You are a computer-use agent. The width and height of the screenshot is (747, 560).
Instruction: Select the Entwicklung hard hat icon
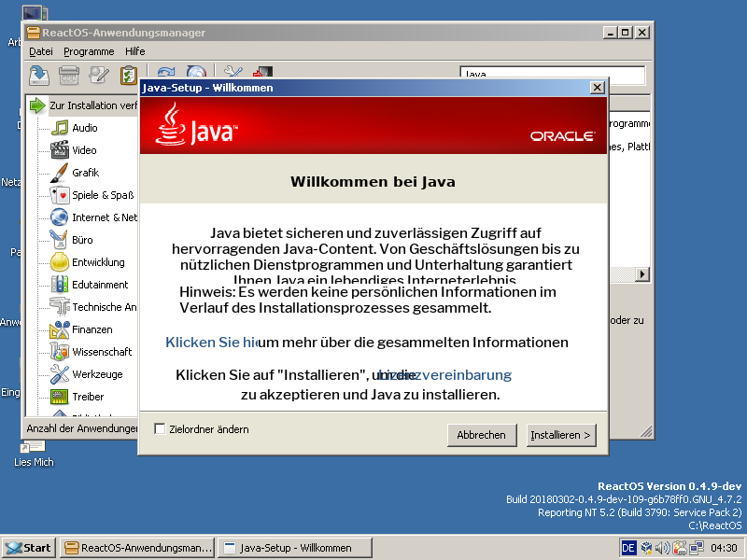coord(60,262)
